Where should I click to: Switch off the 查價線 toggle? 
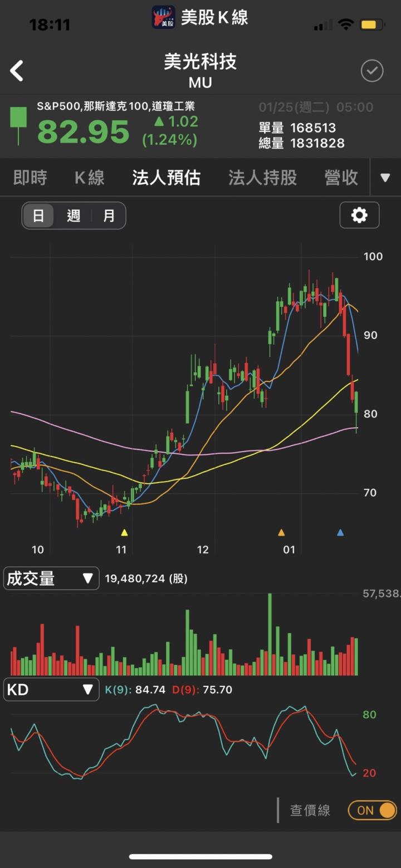tap(372, 810)
